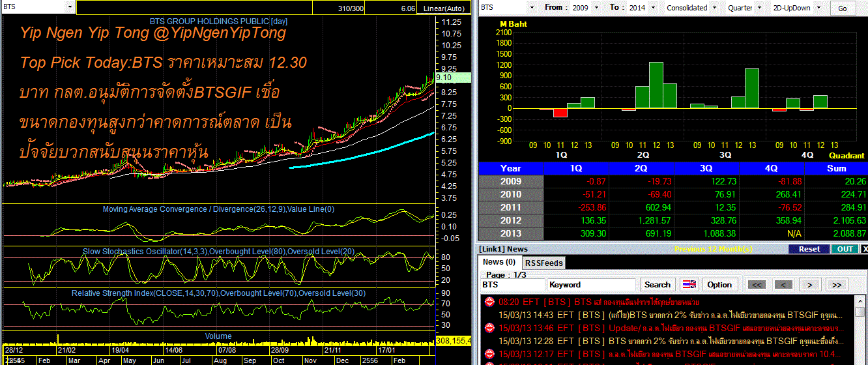Click the Volume panel label

click(x=218, y=336)
